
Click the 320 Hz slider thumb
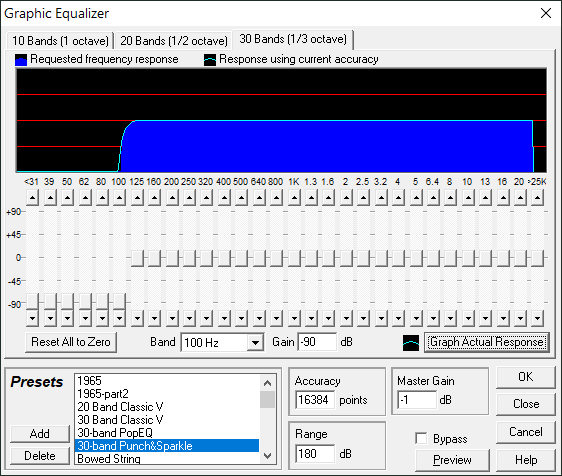point(206,258)
